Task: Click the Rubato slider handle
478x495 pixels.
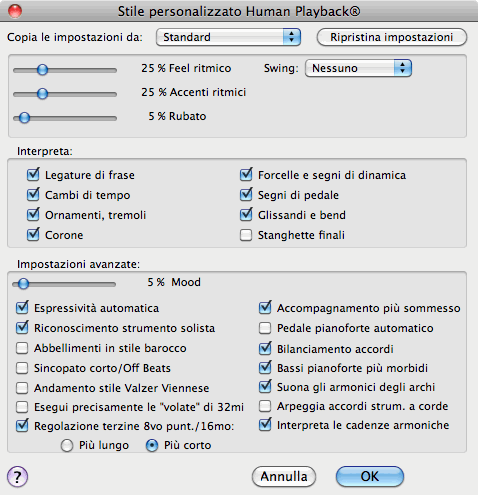Action: (24, 118)
